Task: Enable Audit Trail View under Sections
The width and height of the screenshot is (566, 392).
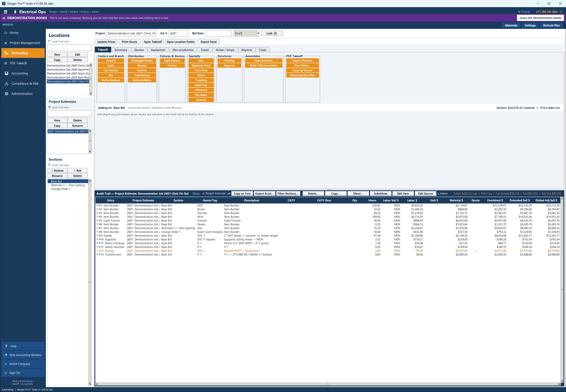Action: (x=50, y=165)
